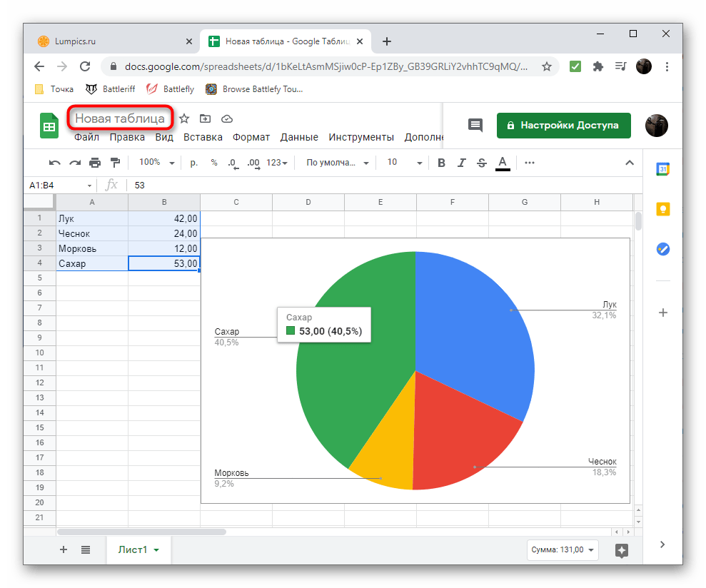Screen dimensions: 706x588
Task: Add a new sheet with plus button
Action: 64,549
